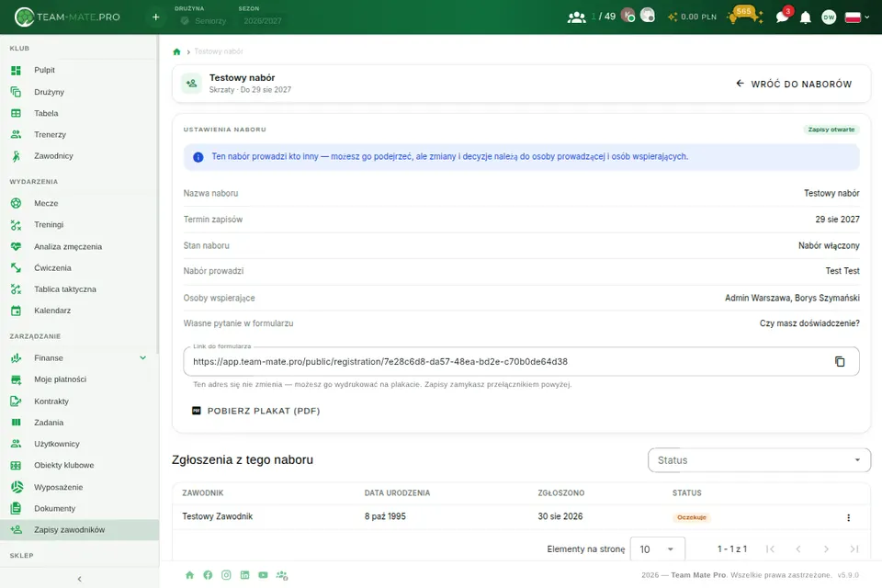Click Pobierz plakat (PDF) button

256,411
